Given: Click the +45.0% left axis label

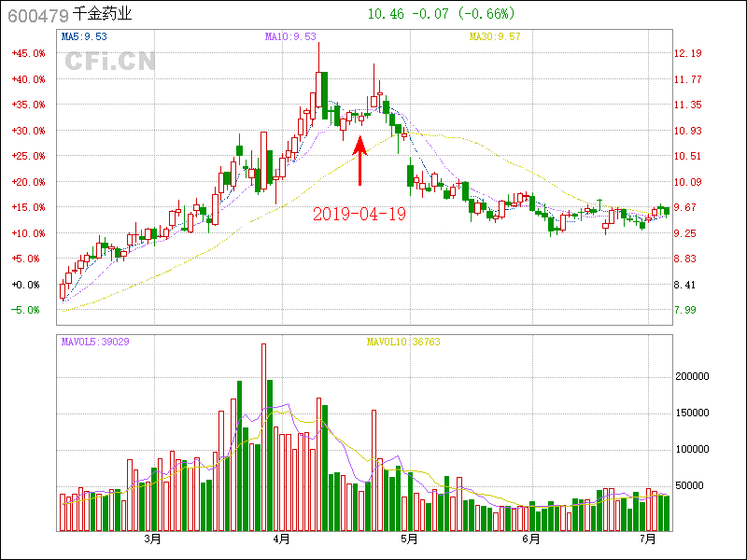Looking at the screenshot, I should [28, 53].
